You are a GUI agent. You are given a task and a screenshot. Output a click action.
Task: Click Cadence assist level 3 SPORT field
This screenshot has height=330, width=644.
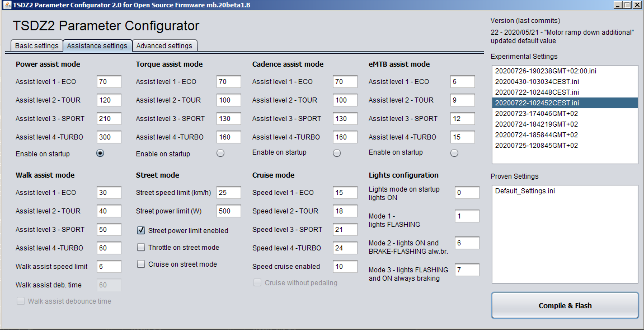[x=345, y=118]
